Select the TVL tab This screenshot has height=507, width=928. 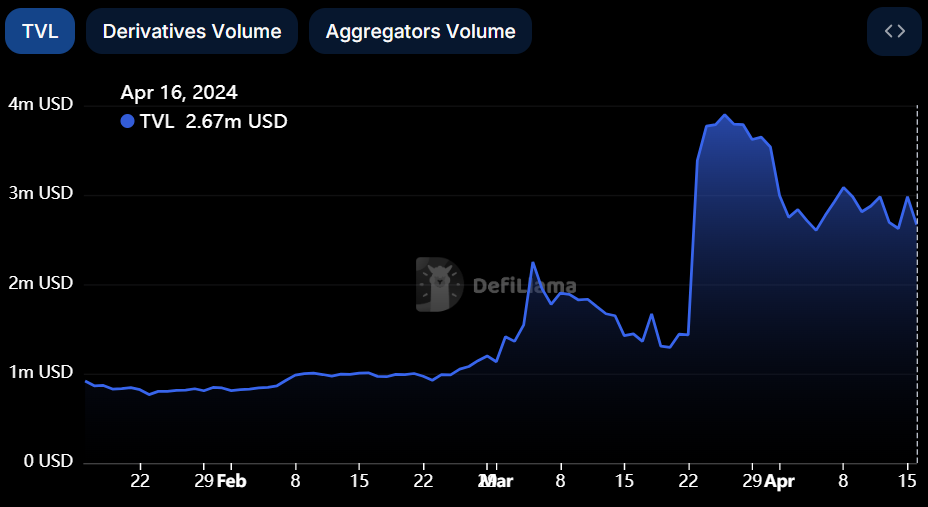click(40, 31)
